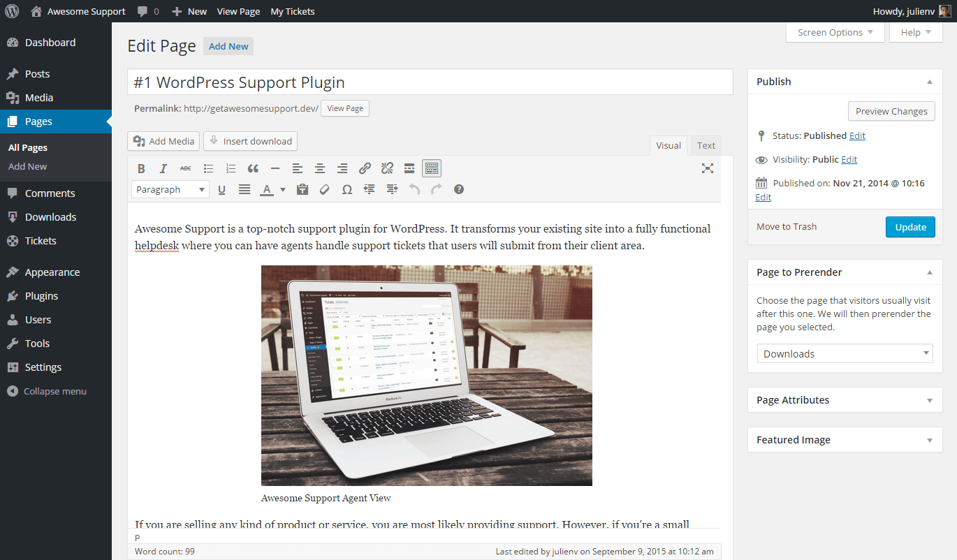The image size is (957, 560).
Task: Open the Tickets menu
Action: coord(56,241)
